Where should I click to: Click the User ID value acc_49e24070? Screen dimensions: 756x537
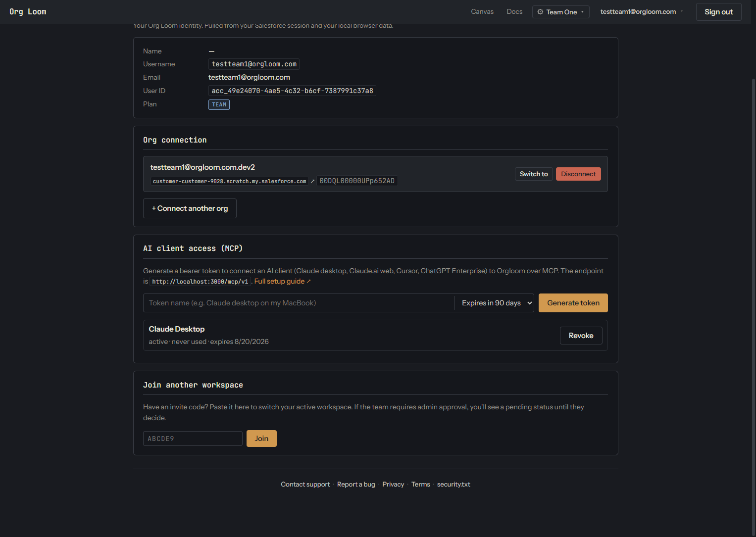tap(292, 91)
